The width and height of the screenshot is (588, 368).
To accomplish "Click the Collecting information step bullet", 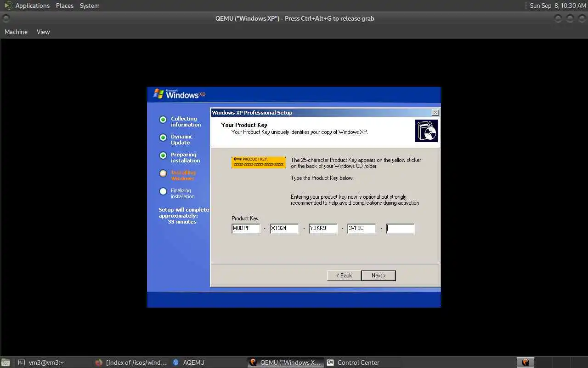I will (163, 120).
